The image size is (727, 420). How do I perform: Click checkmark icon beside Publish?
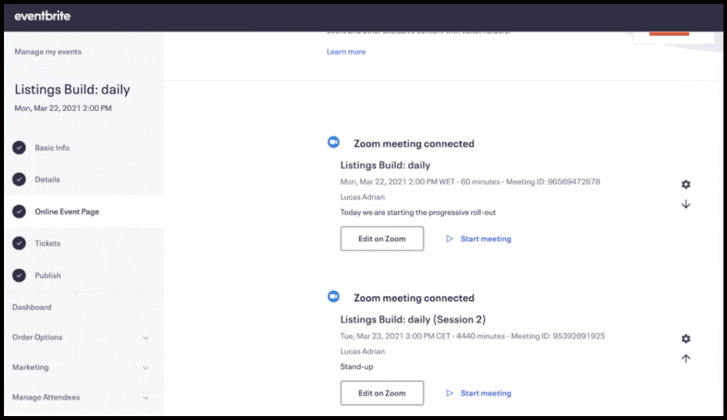tap(19, 276)
